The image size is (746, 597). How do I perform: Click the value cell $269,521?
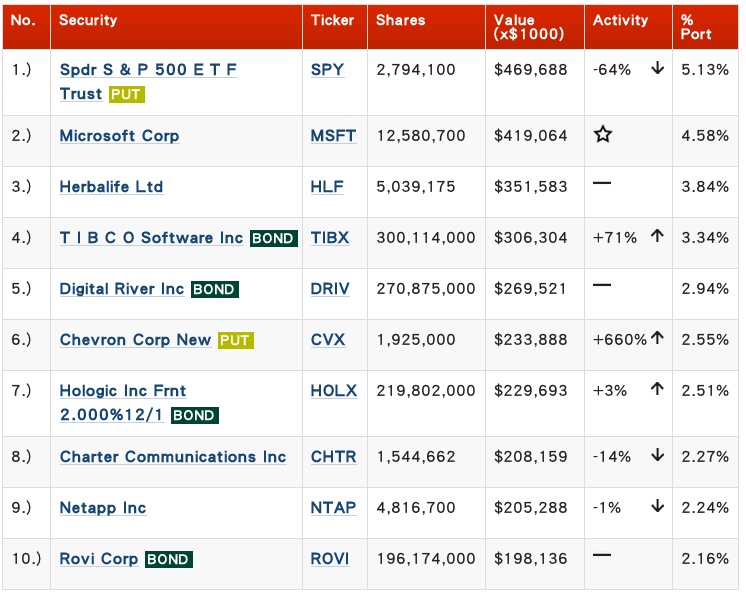point(530,289)
